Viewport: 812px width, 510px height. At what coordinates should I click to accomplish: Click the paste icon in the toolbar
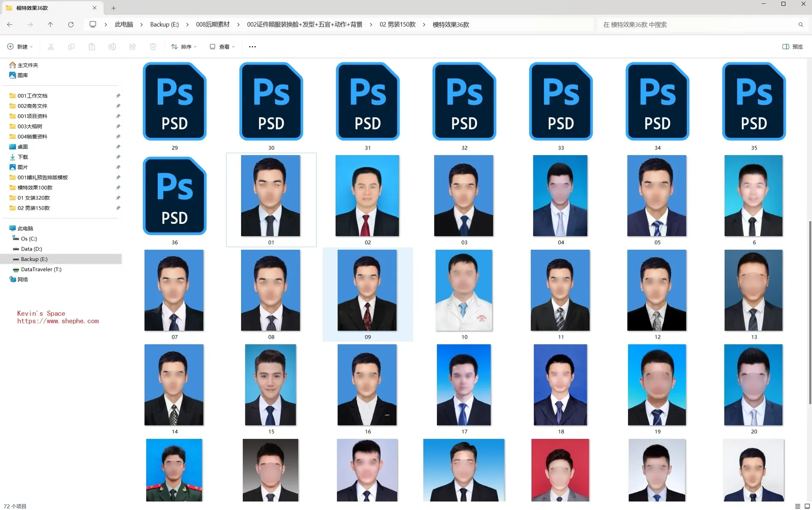(x=92, y=47)
